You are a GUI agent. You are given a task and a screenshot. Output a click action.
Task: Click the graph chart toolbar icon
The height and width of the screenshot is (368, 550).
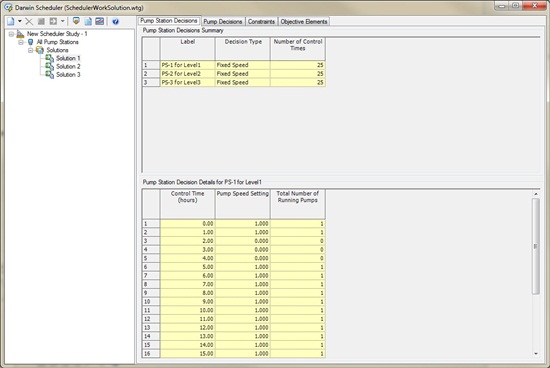point(100,21)
